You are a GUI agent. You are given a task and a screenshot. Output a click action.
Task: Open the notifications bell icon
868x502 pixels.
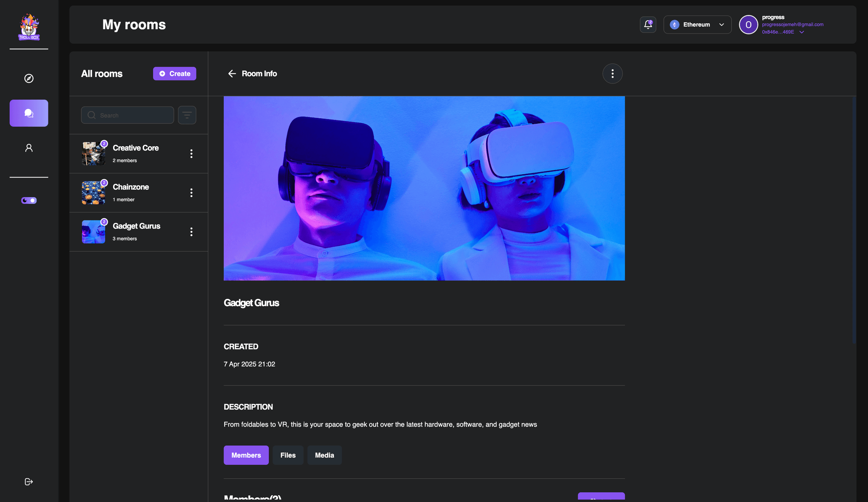point(648,25)
